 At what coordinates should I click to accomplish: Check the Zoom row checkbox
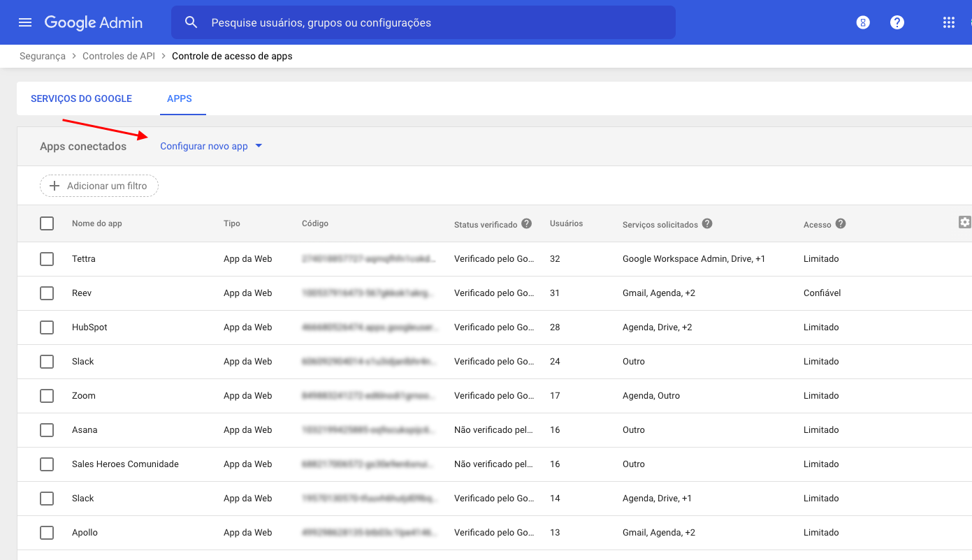(x=47, y=396)
